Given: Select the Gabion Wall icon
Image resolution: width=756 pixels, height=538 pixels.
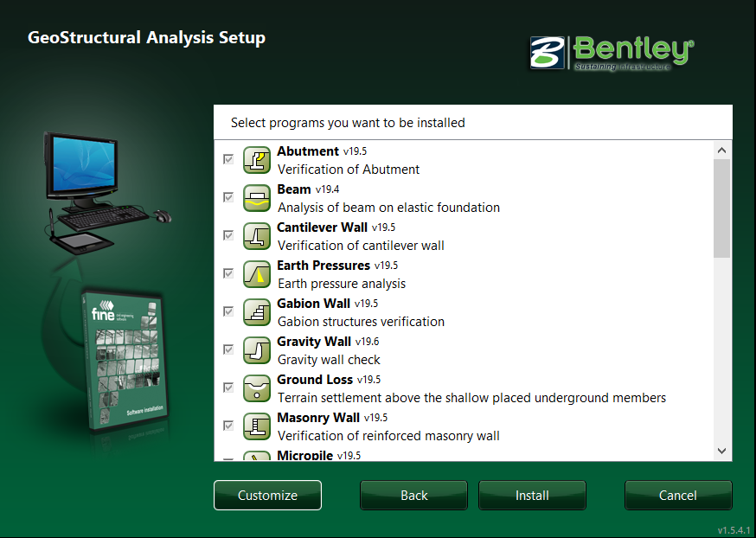Looking at the screenshot, I should pos(257,312).
